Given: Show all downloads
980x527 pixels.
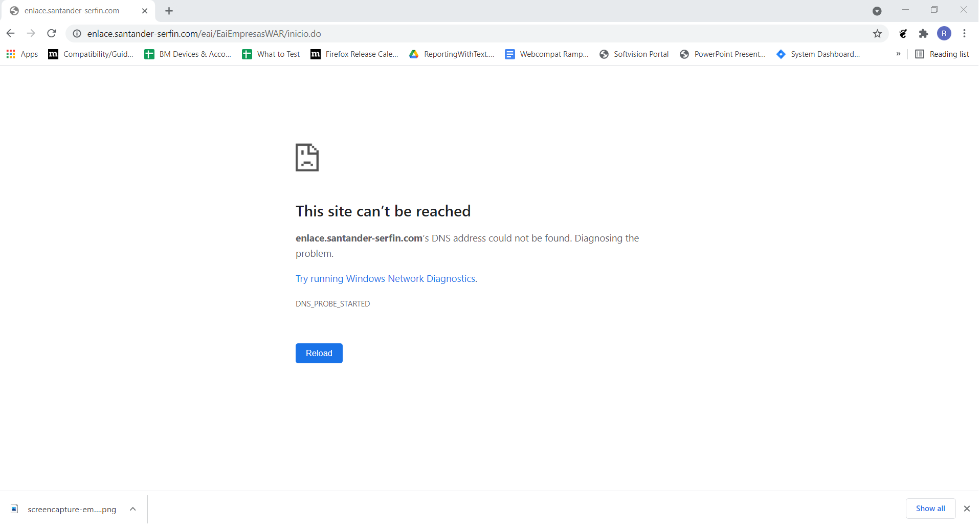Looking at the screenshot, I should 930,508.
